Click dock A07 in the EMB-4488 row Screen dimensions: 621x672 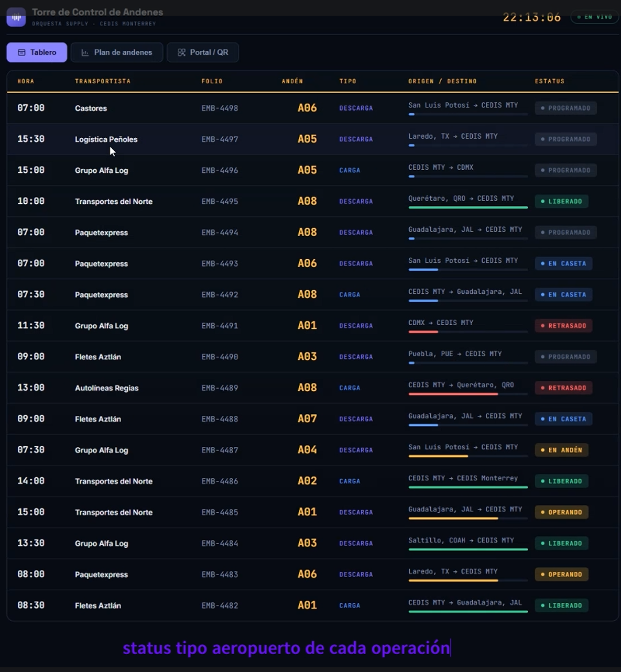[x=307, y=419]
